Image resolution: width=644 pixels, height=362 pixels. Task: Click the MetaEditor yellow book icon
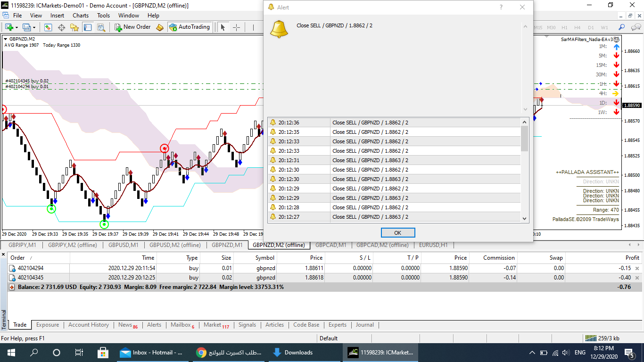[x=160, y=27]
